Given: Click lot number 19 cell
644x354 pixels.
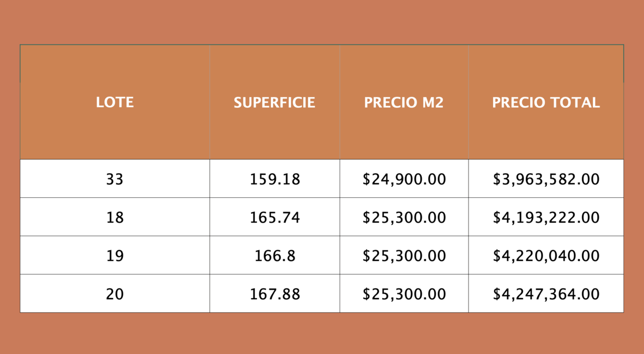Looking at the screenshot, I should [115, 256].
